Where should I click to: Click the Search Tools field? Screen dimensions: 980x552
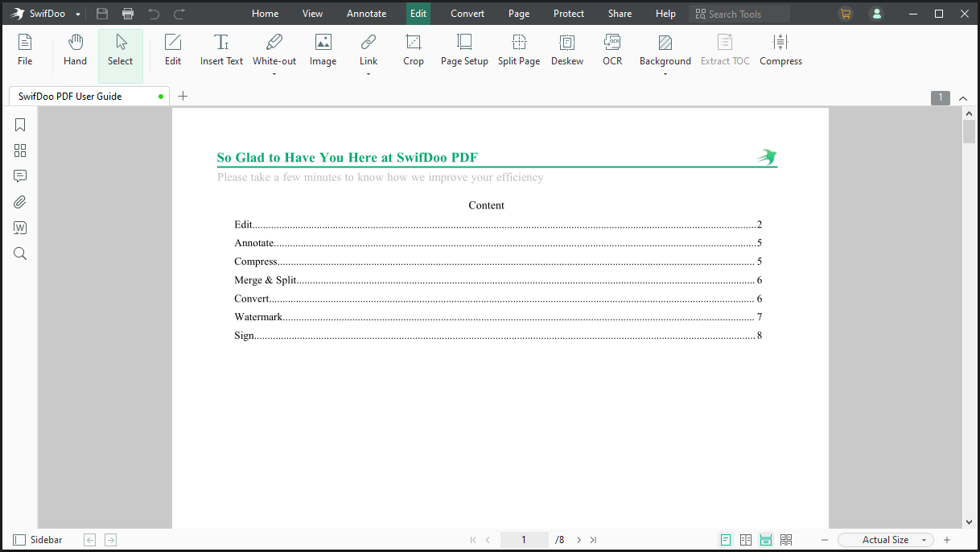point(739,14)
